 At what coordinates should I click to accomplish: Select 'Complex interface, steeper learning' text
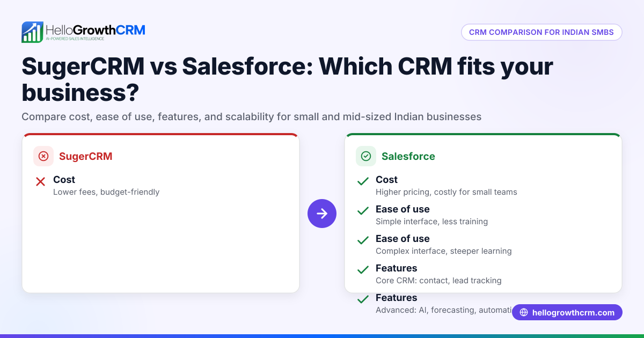444,251
